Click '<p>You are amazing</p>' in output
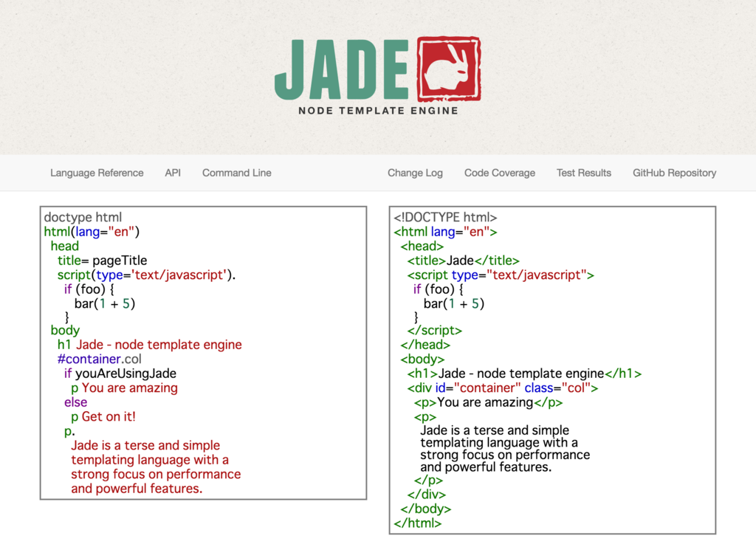The image size is (756, 544). [x=488, y=402]
